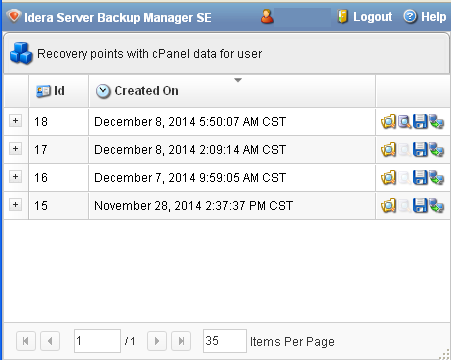Click database restore icon in row 15

[x=436, y=206]
